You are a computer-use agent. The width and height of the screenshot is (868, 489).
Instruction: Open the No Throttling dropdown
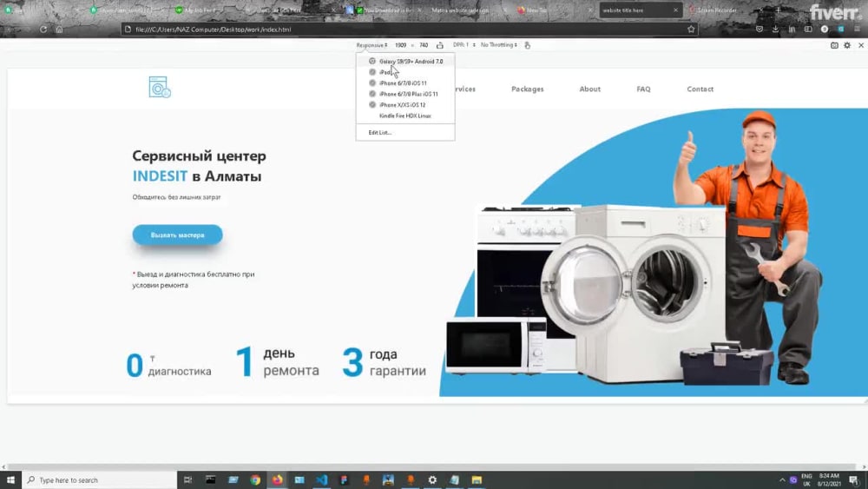pos(499,45)
